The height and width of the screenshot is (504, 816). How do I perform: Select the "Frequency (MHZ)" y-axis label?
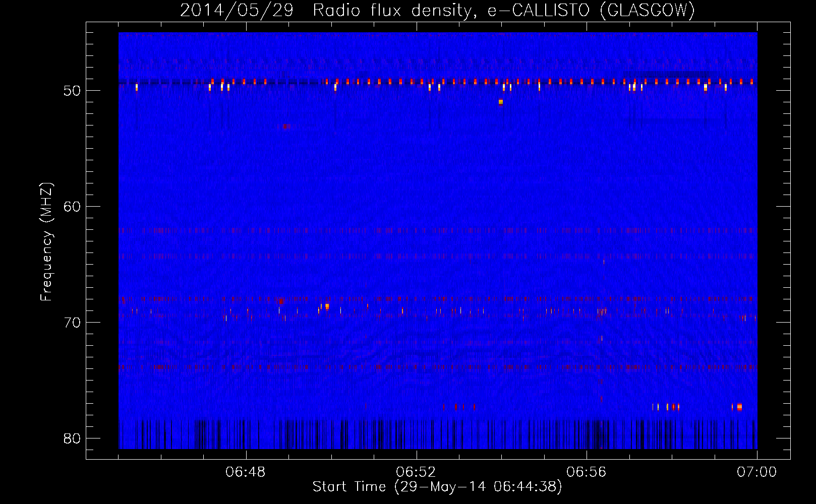pyautogui.click(x=46, y=242)
